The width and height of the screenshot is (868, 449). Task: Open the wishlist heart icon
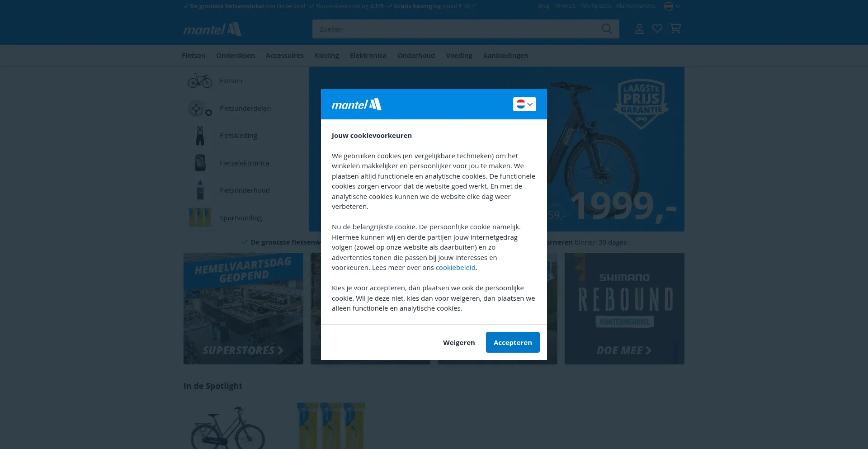tap(657, 29)
